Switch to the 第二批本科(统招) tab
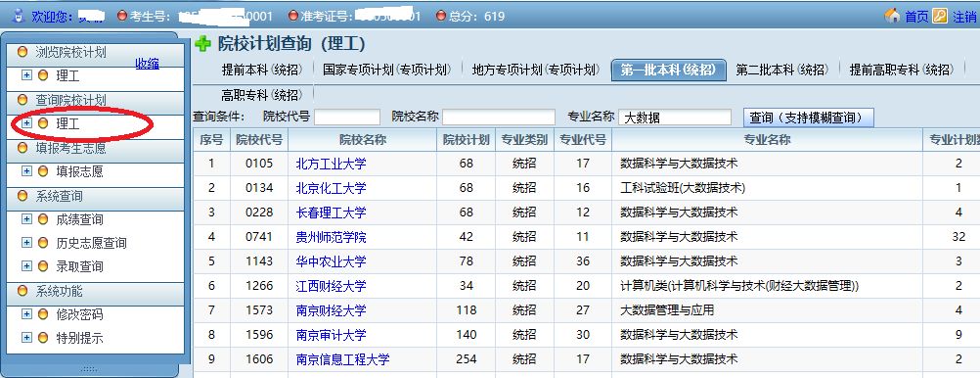Viewport: 980px width, 378px height. pos(781,71)
